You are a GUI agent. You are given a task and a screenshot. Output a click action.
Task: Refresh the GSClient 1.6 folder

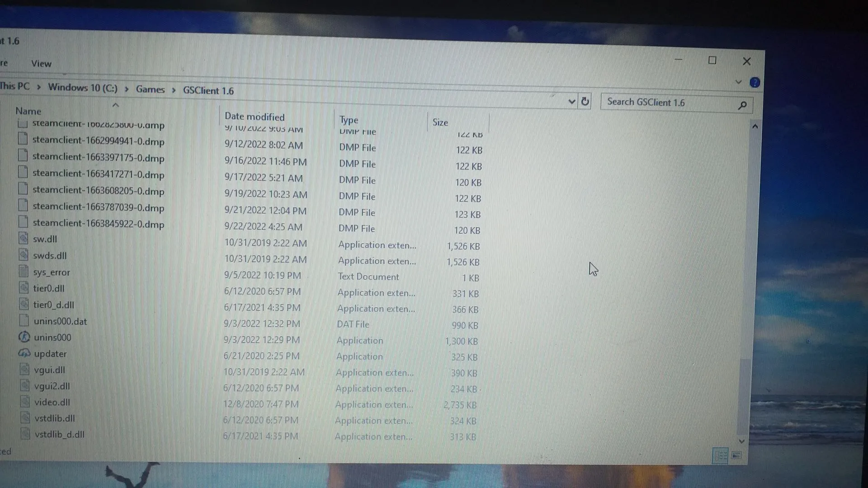[585, 102]
